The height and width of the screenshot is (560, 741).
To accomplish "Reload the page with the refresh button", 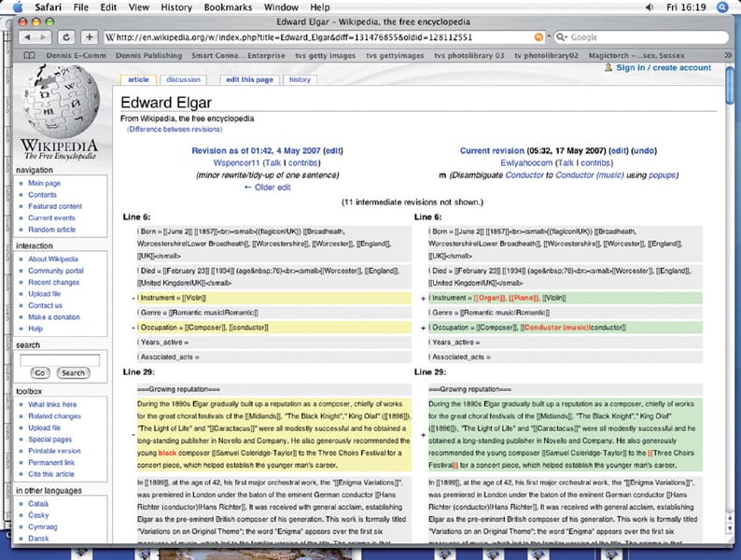I will 66,36.
